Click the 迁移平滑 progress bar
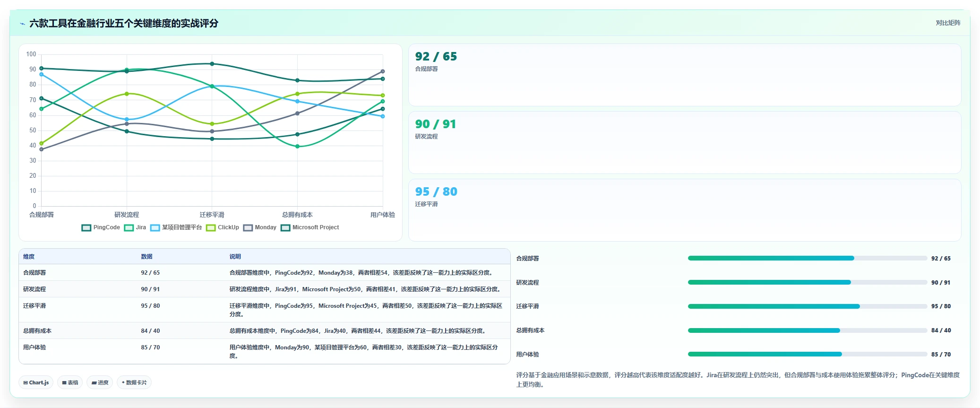Viewport: 980px width, 408px height. [808, 306]
